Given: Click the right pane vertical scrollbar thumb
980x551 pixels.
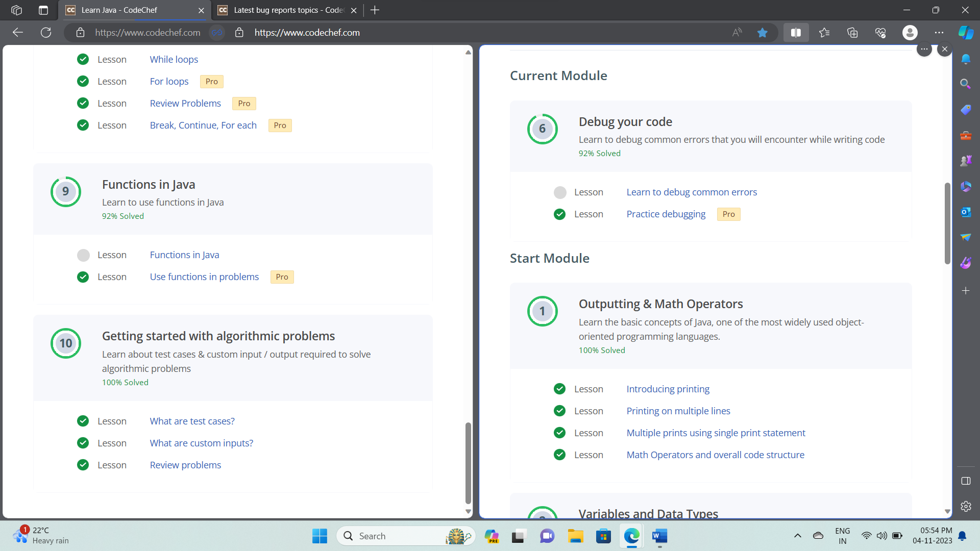Looking at the screenshot, I should coord(947,223).
